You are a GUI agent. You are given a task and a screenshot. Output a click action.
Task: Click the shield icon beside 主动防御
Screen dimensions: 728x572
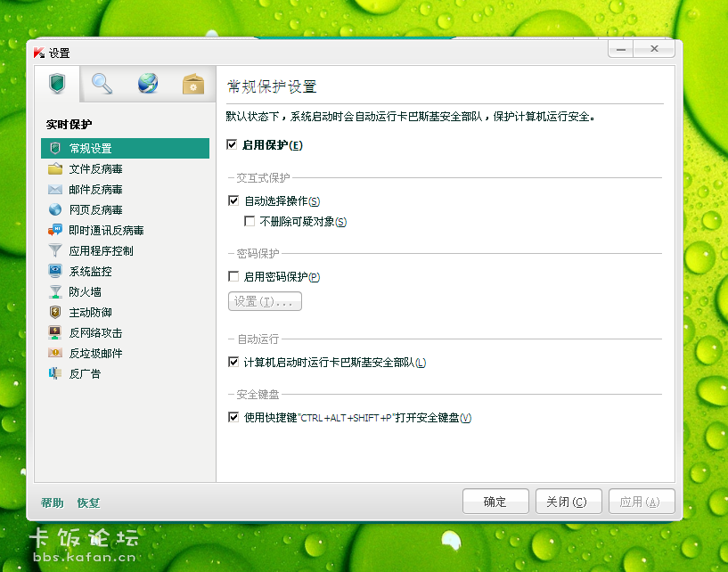(54, 312)
